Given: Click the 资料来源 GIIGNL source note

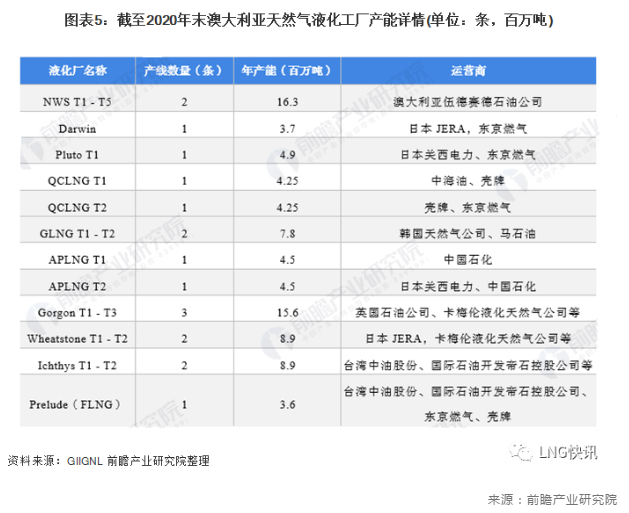Looking at the screenshot, I should [108, 461].
